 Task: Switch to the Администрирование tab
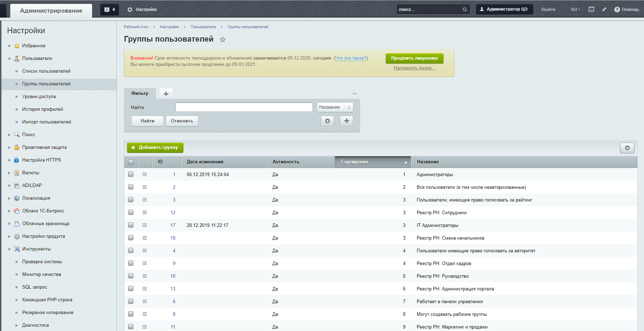pos(51,11)
